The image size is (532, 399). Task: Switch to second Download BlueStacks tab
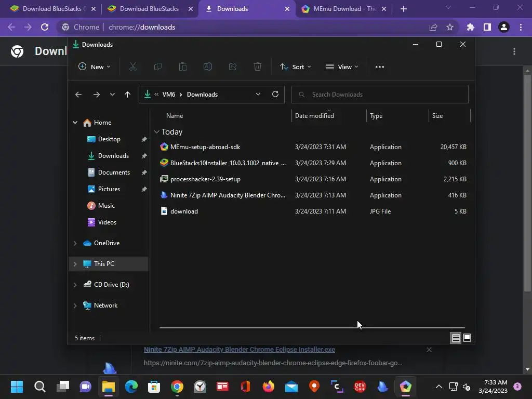click(150, 9)
